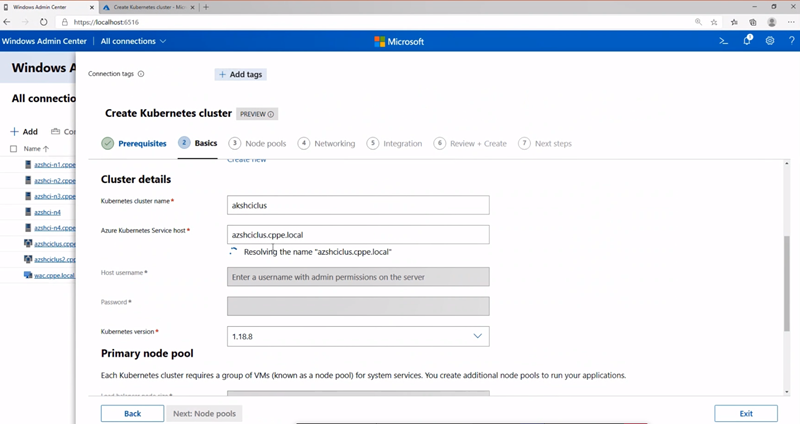The image size is (800, 424).
Task: Open the settings gear icon in header
Action: click(x=770, y=41)
